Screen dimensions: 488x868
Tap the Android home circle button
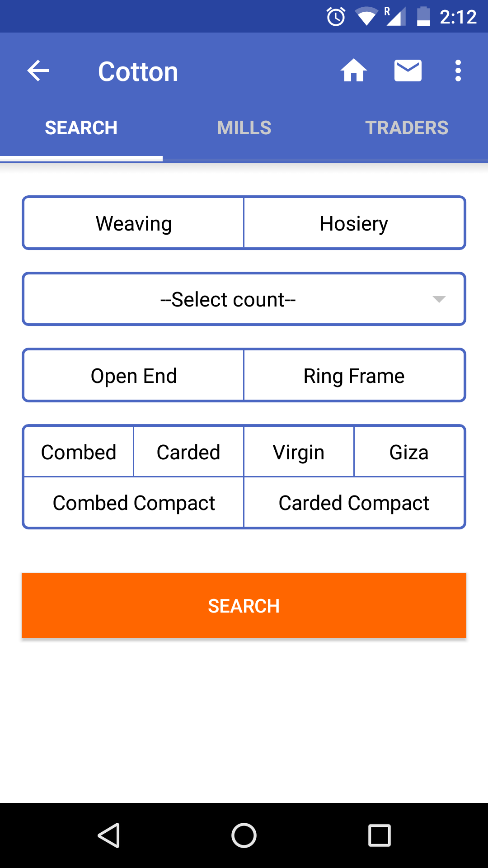[x=244, y=835]
